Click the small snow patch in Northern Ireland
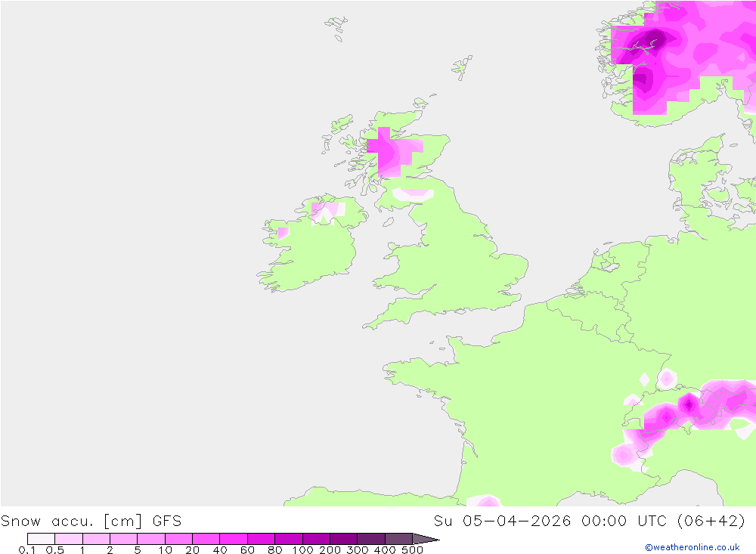 coord(328,212)
